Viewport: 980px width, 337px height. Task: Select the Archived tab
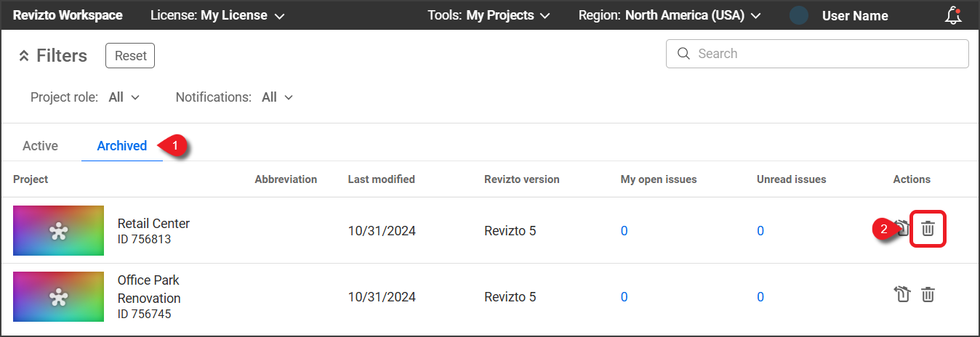pos(121,146)
